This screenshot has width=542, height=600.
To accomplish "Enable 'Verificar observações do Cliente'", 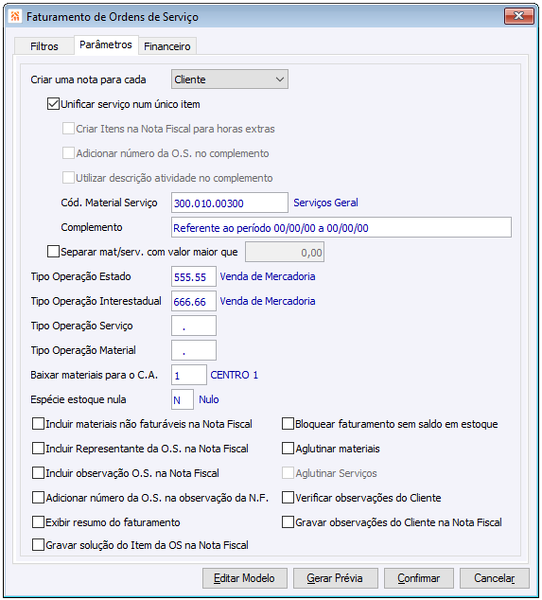I will 288,498.
